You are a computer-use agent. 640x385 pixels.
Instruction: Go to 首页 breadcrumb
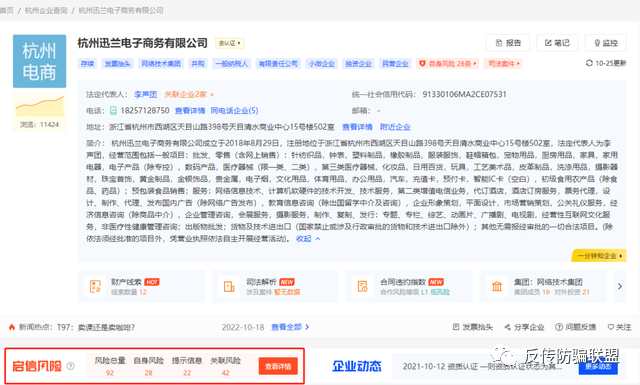6,10
